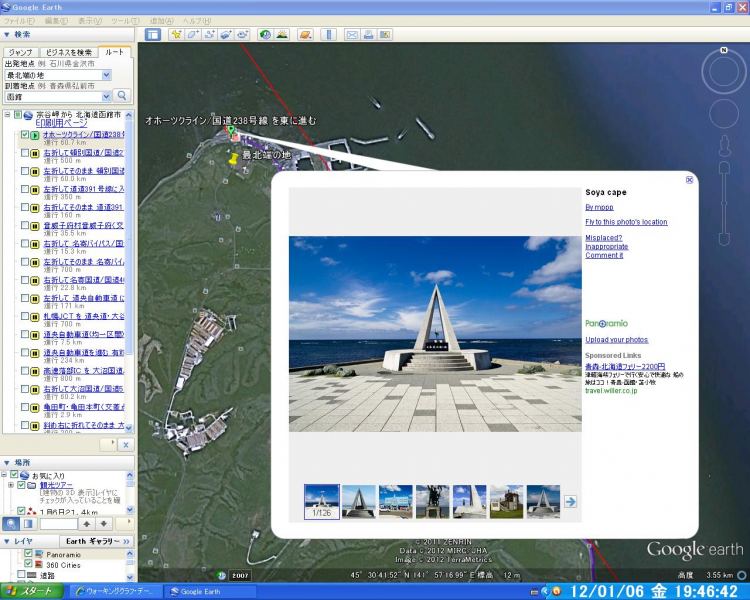Collapse the お気に入り tree node

(x=4, y=475)
